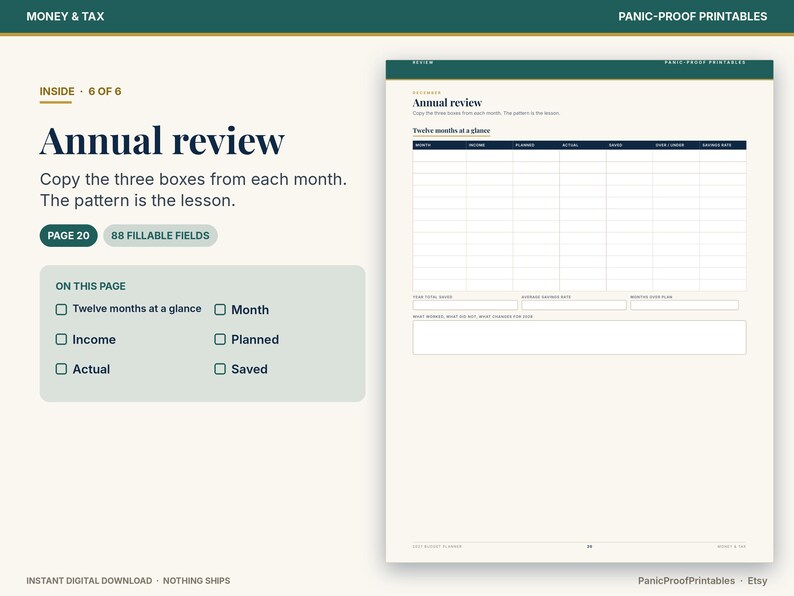Click the Year Total Saved field
Screen dimensions: 794x596
pos(465,305)
